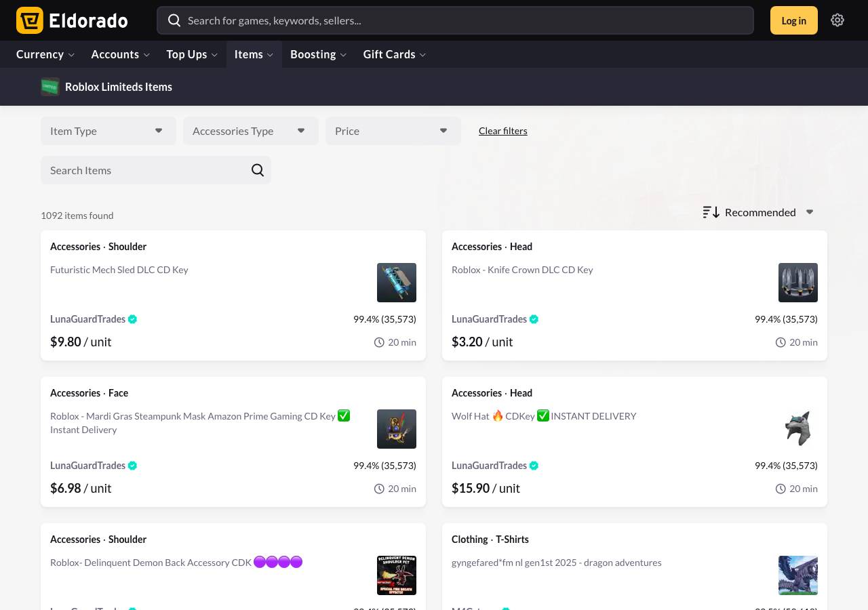
Task: Open the Top Ups menu
Action: [192, 54]
